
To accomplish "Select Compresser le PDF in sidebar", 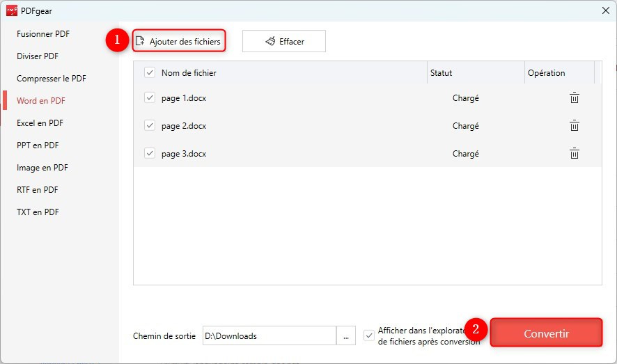I will [51, 78].
